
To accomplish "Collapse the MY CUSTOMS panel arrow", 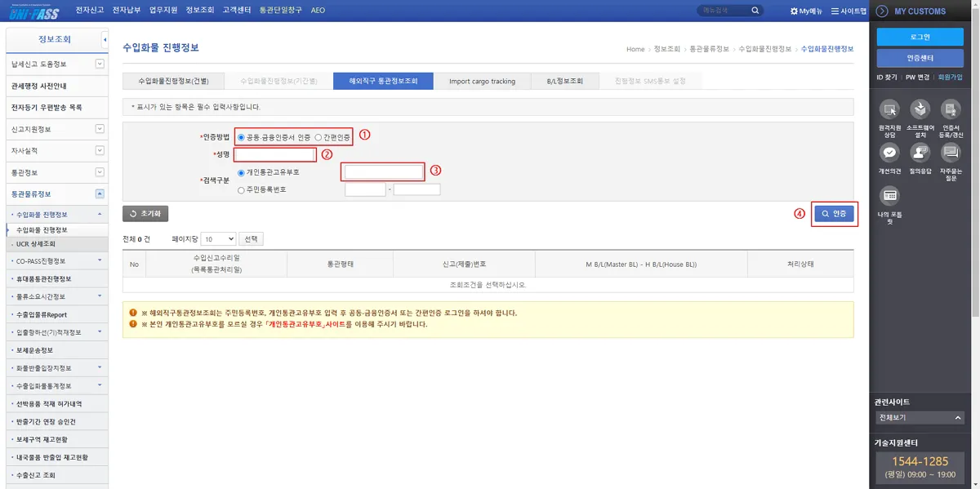I will pyautogui.click(x=882, y=11).
